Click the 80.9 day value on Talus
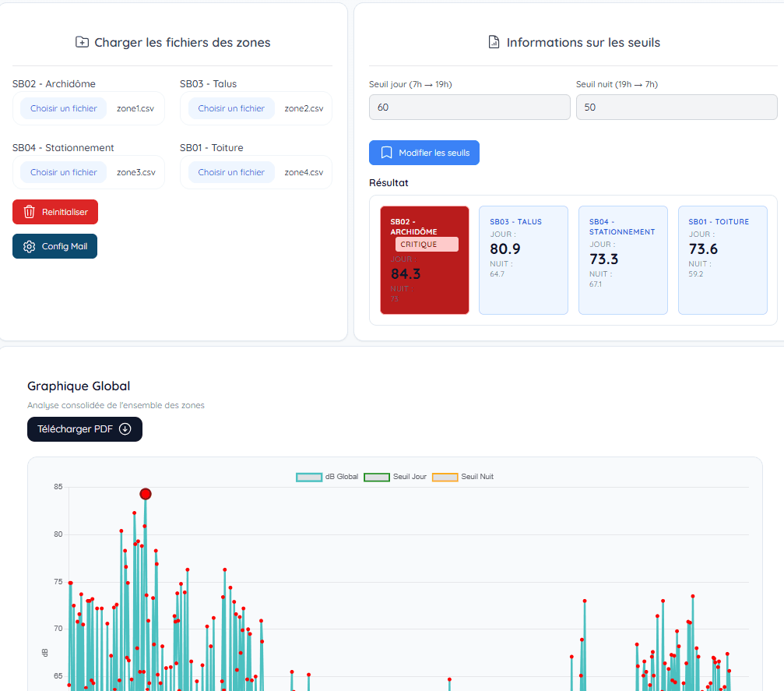The height and width of the screenshot is (691, 784). [505, 249]
